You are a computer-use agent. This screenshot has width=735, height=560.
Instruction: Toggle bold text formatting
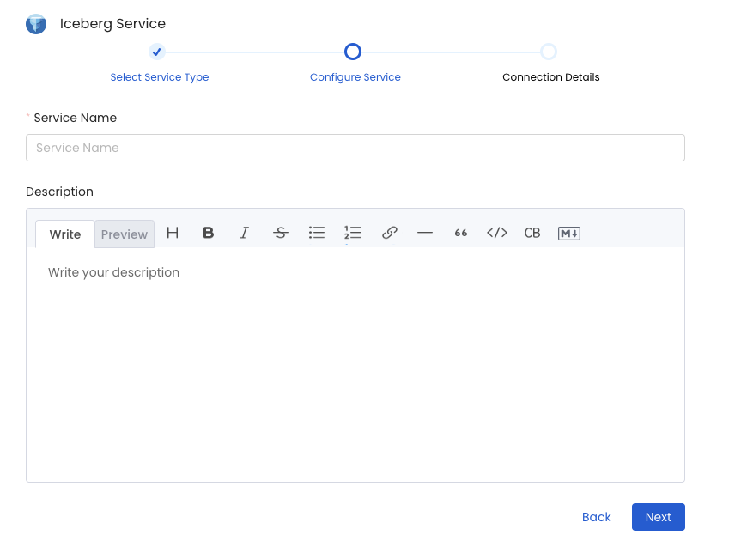pyautogui.click(x=209, y=232)
